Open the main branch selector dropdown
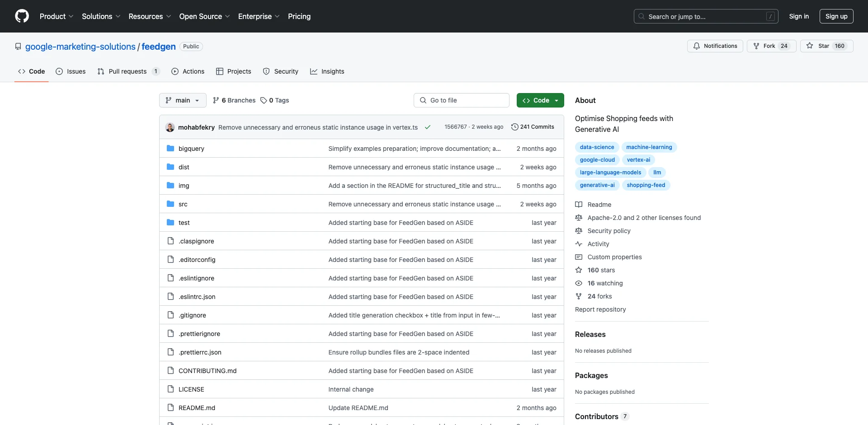Viewport: 868px width, 425px height. click(x=183, y=100)
